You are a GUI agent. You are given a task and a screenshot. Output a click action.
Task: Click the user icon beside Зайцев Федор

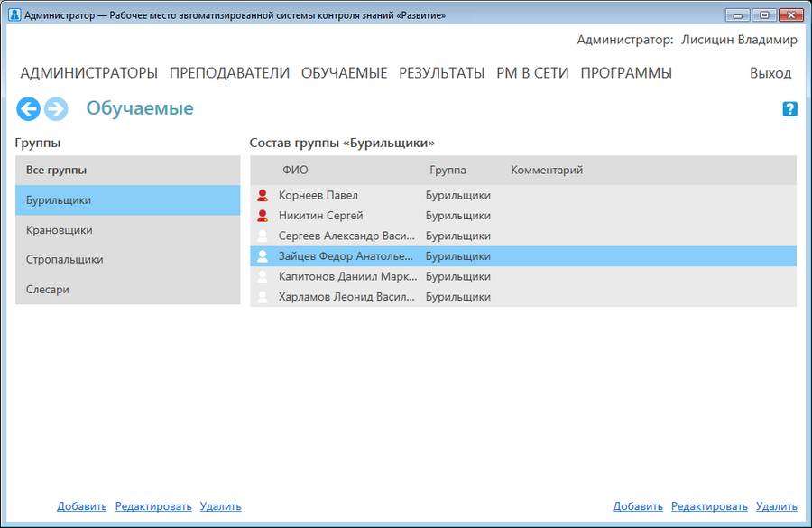(263, 256)
